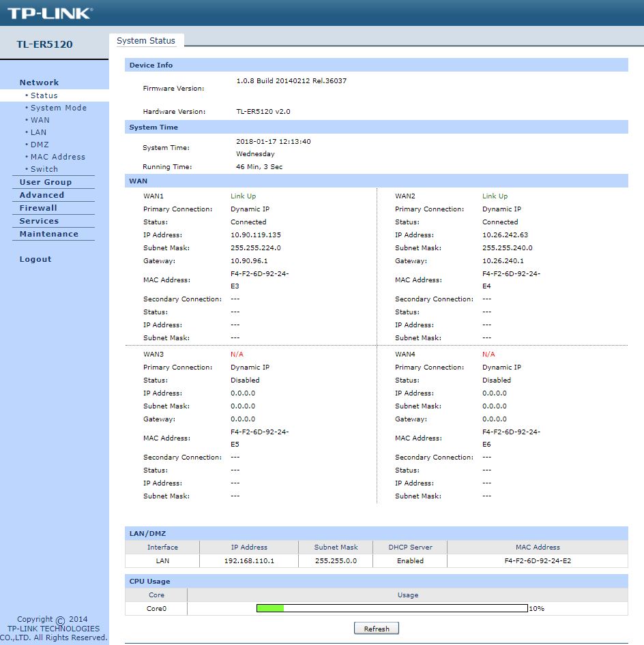The width and height of the screenshot is (644, 645).
Task: Click the Core0 row label
Action: (156, 608)
